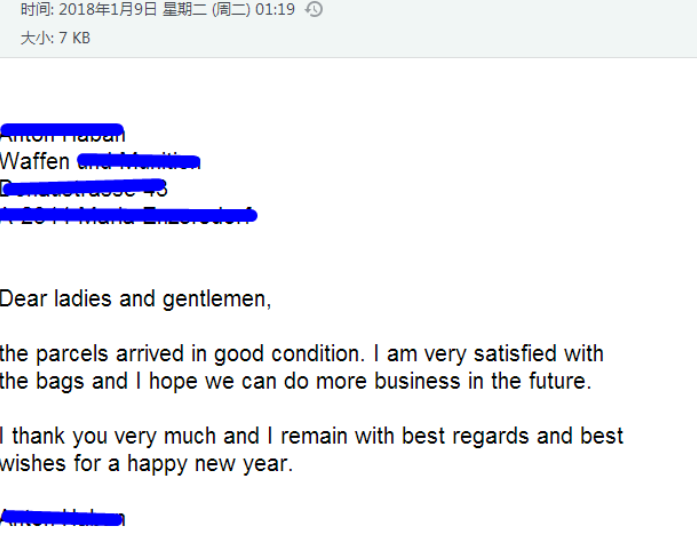Click the word Waffen in the address
Viewport: 697px width, 556px height.
pyautogui.click(x=35, y=161)
